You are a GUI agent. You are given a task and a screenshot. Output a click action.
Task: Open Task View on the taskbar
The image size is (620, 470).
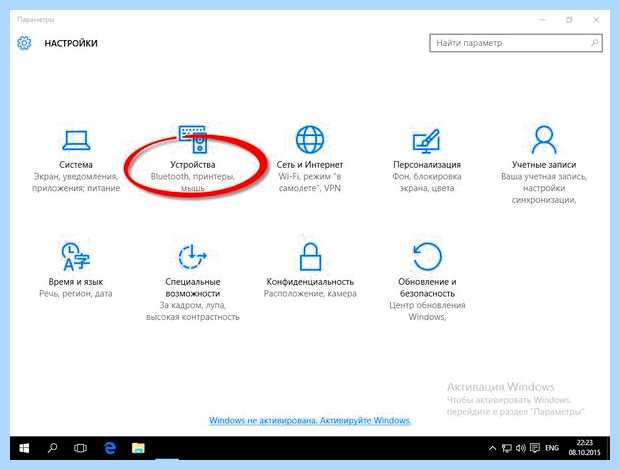tap(80, 448)
